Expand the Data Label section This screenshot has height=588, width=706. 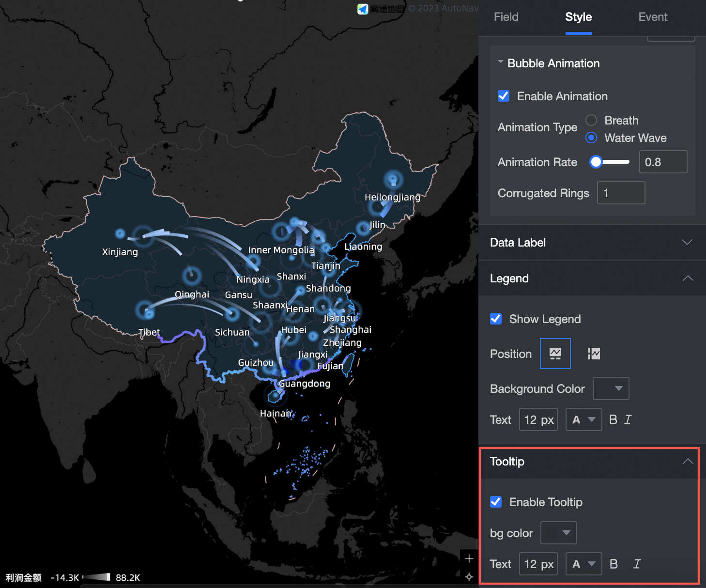687,242
